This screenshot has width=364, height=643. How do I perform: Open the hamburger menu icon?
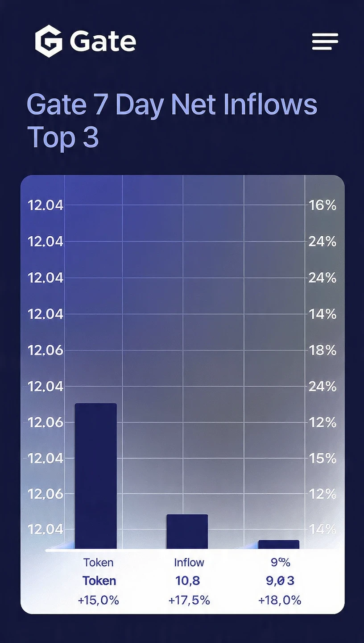click(325, 41)
